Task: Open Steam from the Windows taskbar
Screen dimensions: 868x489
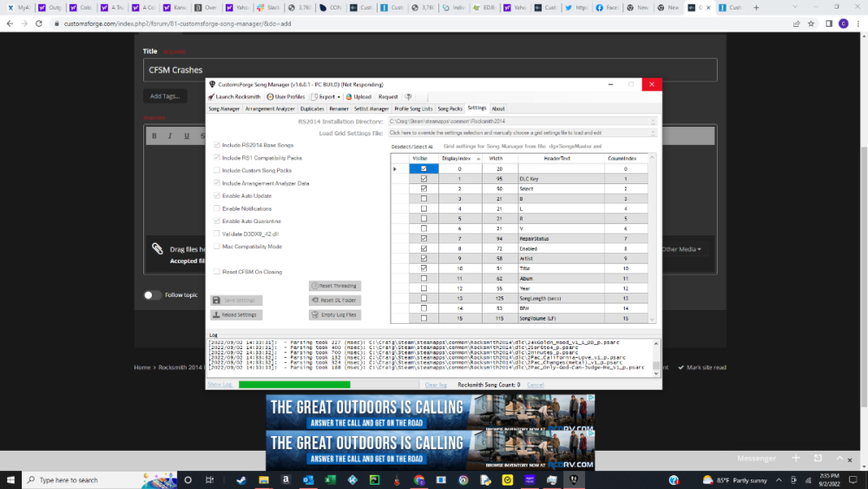Action: click(240, 479)
